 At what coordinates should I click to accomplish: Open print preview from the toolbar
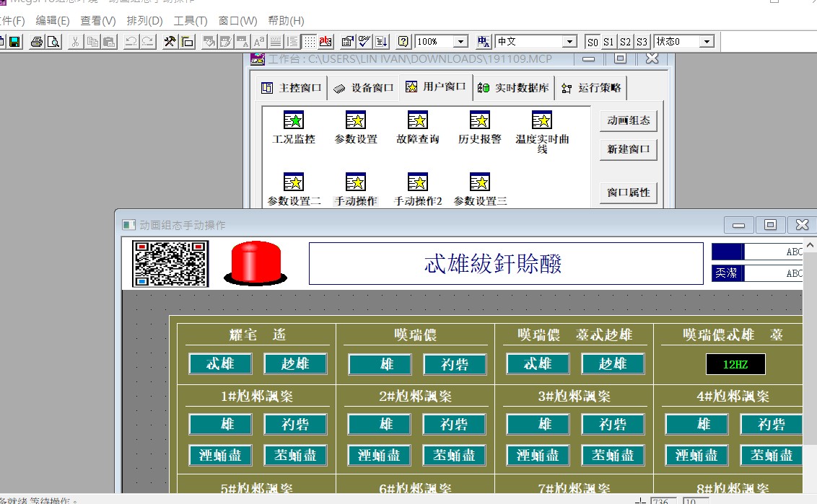pyautogui.click(x=53, y=42)
